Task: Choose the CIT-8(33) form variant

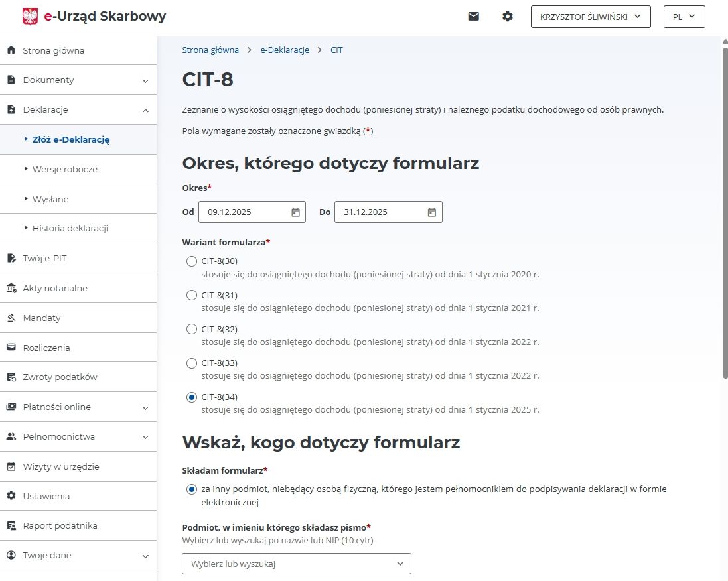Action: click(x=192, y=363)
